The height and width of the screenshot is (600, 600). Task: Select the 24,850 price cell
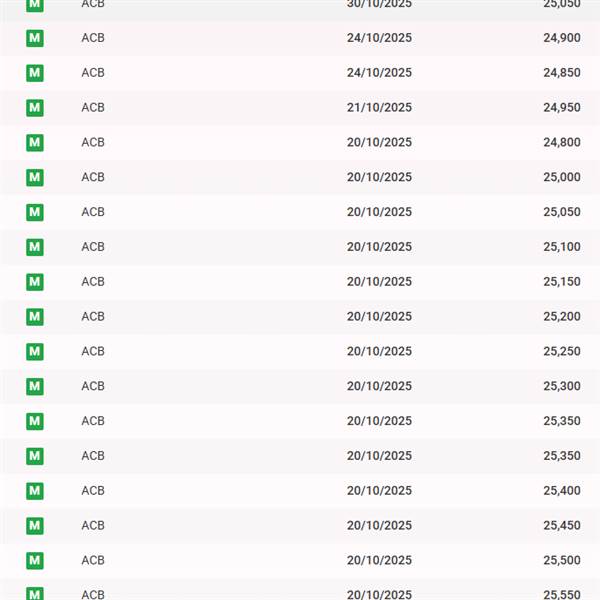(561, 73)
